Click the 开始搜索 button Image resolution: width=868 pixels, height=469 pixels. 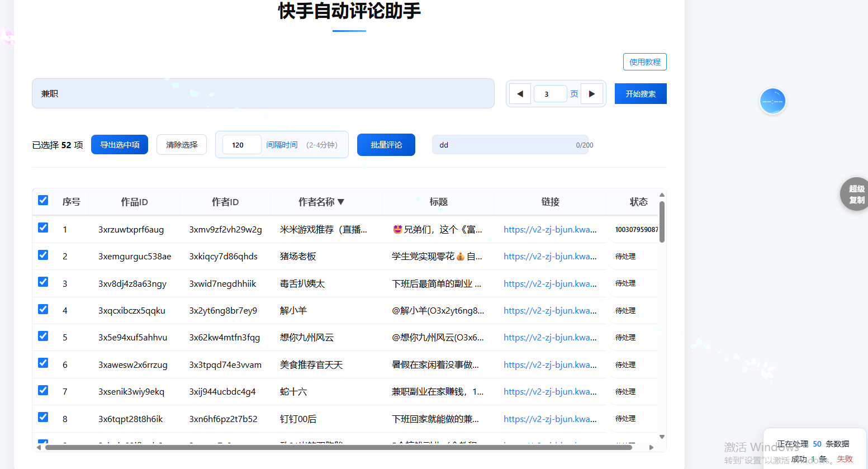641,94
